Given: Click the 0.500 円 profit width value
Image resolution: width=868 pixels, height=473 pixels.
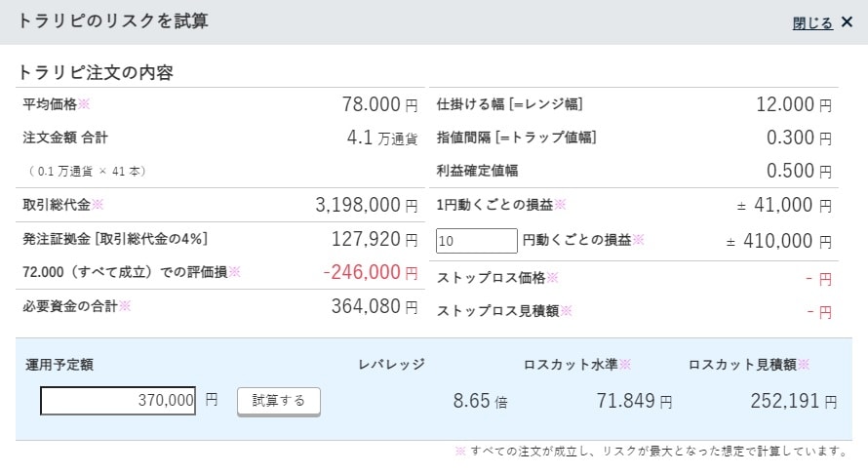Looking at the screenshot, I should [x=799, y=171].
